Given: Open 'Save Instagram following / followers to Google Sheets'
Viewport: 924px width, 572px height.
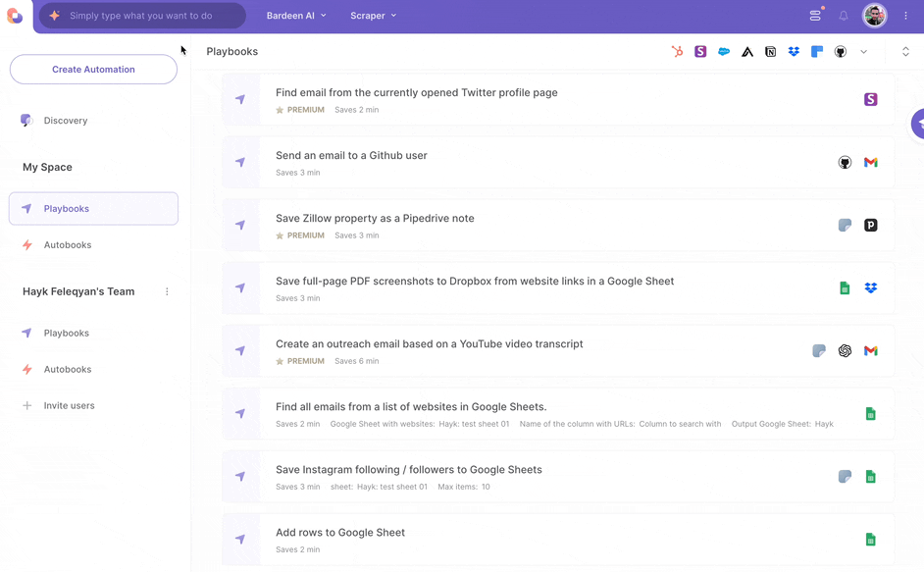Looking at the screenshot, I should coord(409,469).
